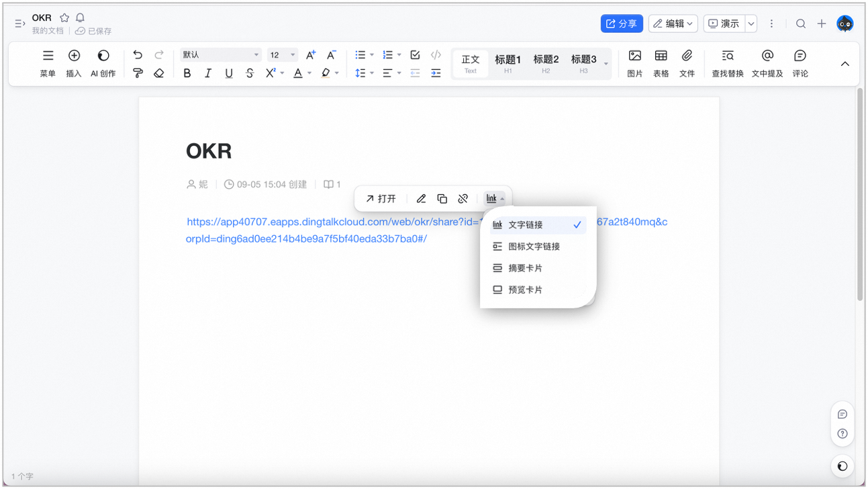The width and height of the screenshot is (868, 489).
Task: Expand the 默认 font family dropdown
Action: click(x=220, y=55)
